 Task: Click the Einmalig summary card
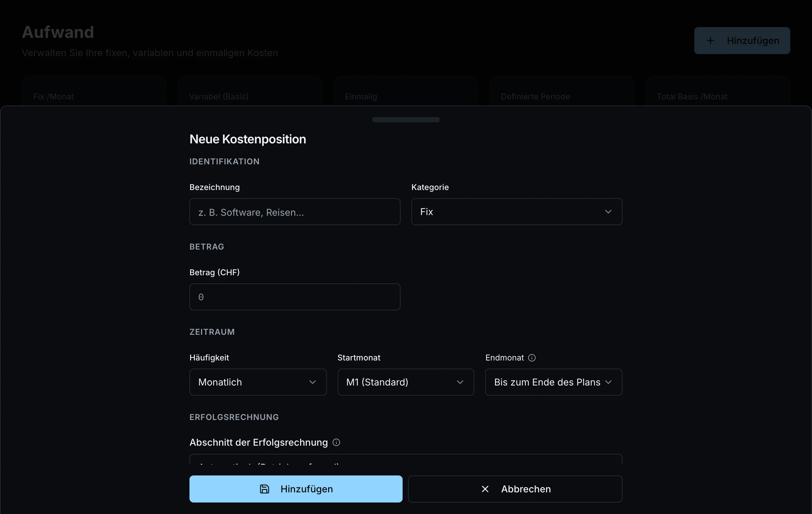coord(406,91)
